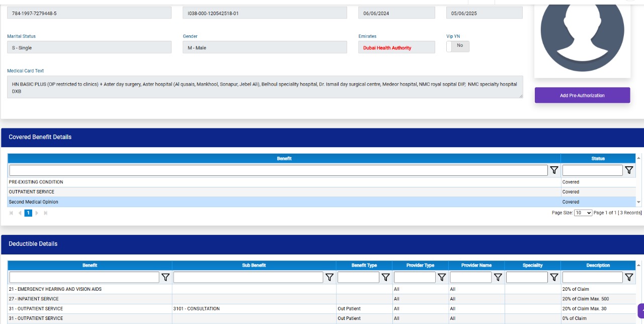
Task: Open filter for Deductible Benefit column
Action: tap(165, 277)
